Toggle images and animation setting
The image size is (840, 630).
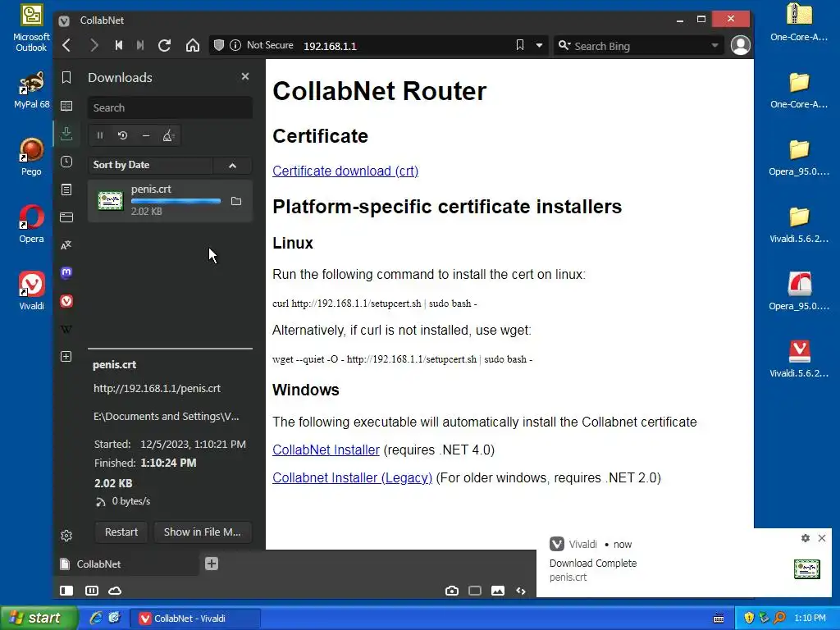[498, 591]
